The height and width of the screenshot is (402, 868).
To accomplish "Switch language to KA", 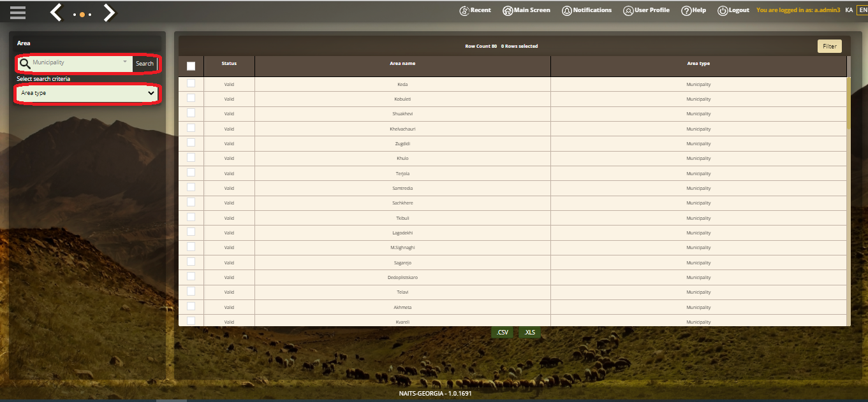I will coord(849,10).
